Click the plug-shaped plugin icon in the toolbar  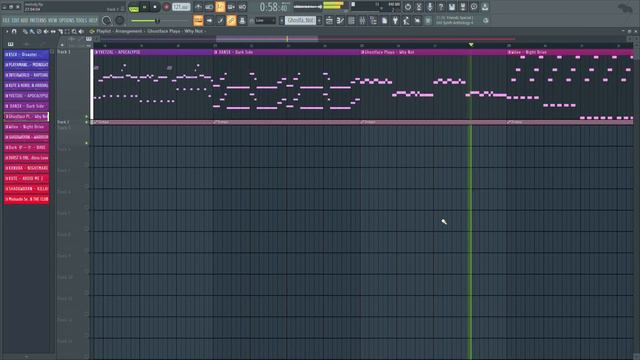[395, 20]
